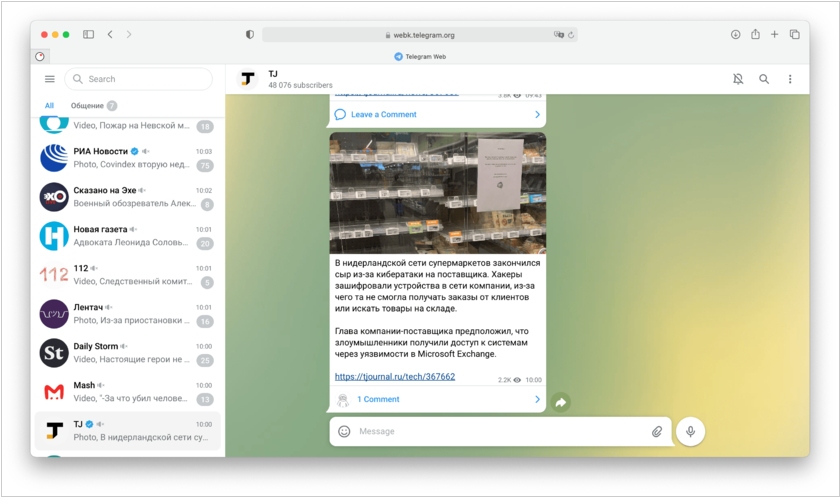This screenshot has width=840, height=497.
Task: Click the translate icon in the address bar
Action: tap(559, 35)
